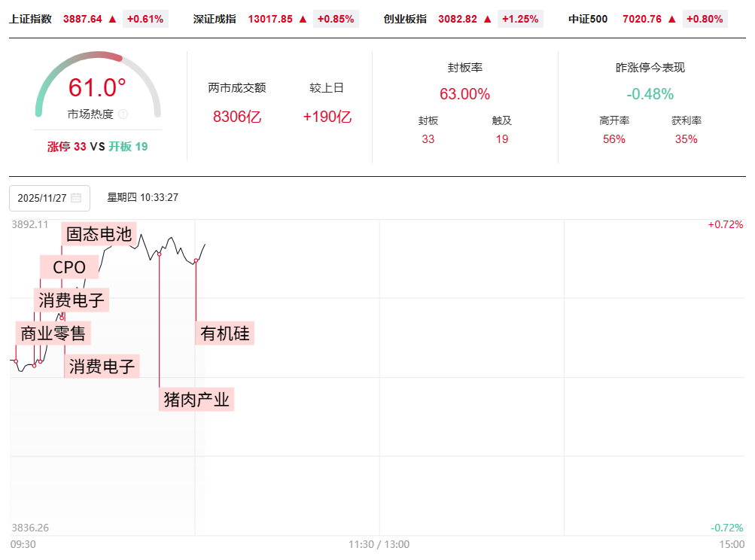The image size is (755, 560).
Task: Click the up arrow beside 深证成指
Action: 304,19
